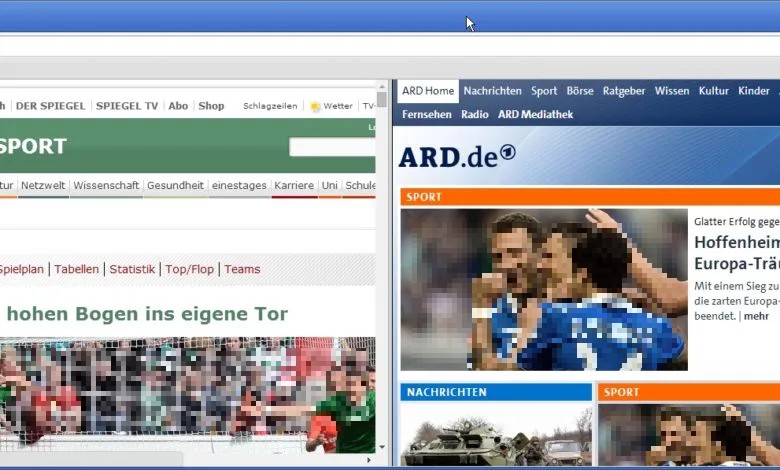Screen dimensions: 780x470
Task: Click Spiegel pane horizontal scroll-right arrow
Action: click(x=369, y=460)
